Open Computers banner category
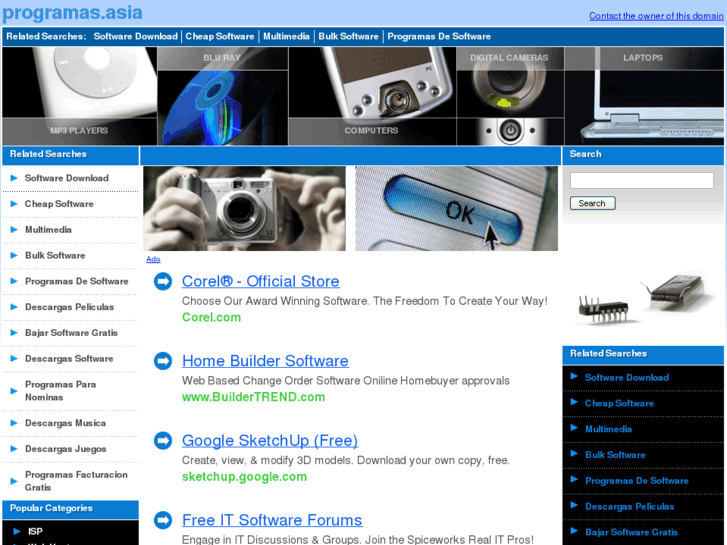The height and width of the screenshot is (545, 727). pos(372,96)
